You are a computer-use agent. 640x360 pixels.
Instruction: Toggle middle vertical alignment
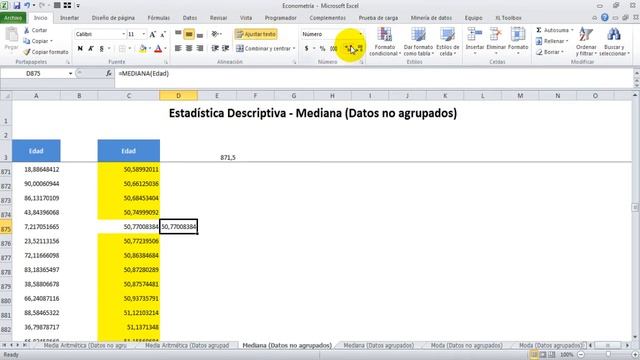[189, 34]
